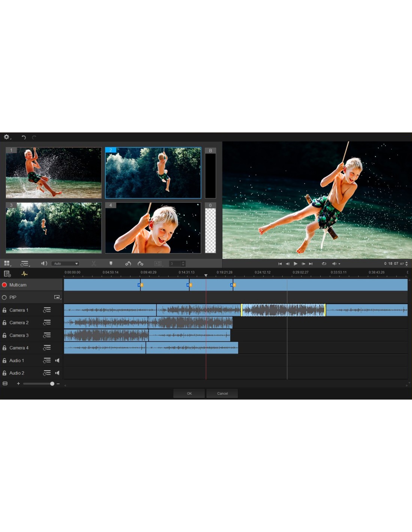412x532 pixels.
Task: Select the first AB transition on Multicam track
Action: pos(140,285)
